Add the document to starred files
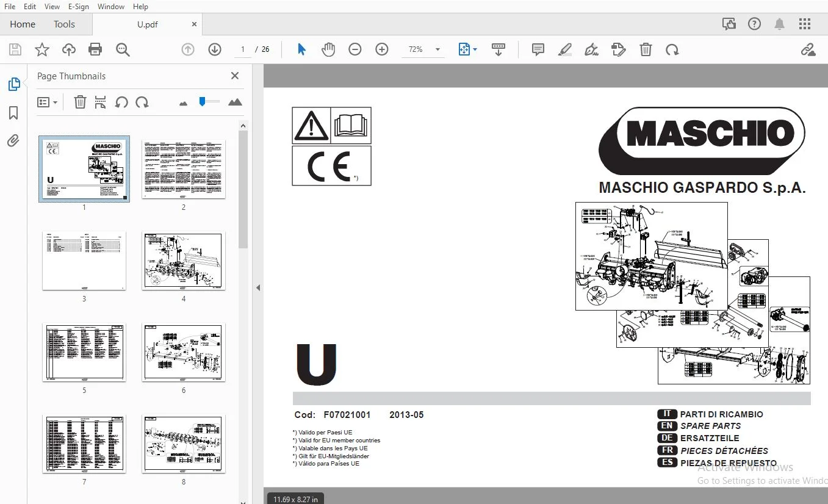Viewport: 828px width, 504px height. pos(42,49)
